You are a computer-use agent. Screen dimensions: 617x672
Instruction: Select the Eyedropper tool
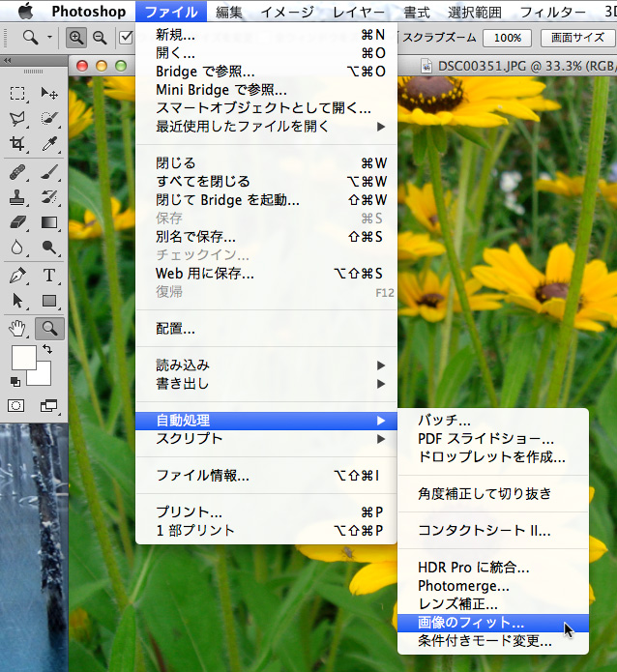(x=49, y=143)
